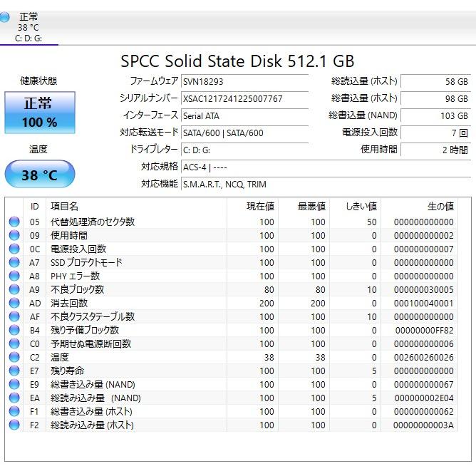Click raw value 0000000003A in row F2
The image size is (476, 476).
tap(423, 425)
